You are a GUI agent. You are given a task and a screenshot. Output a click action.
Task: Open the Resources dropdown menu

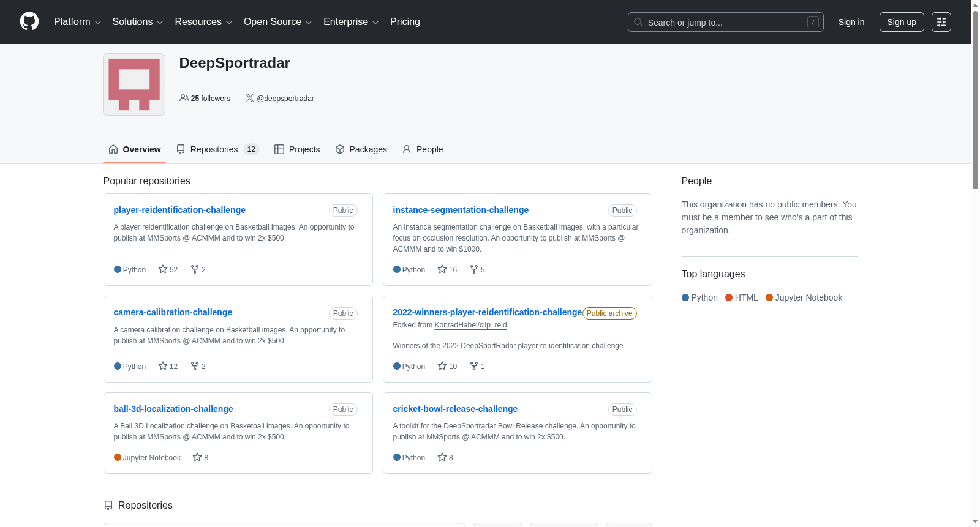203,22
